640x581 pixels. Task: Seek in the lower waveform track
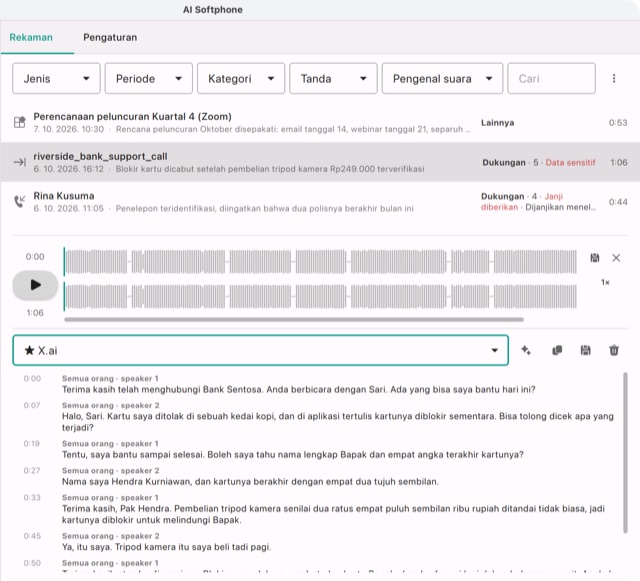pyautogui.click(x=320, y=296)
